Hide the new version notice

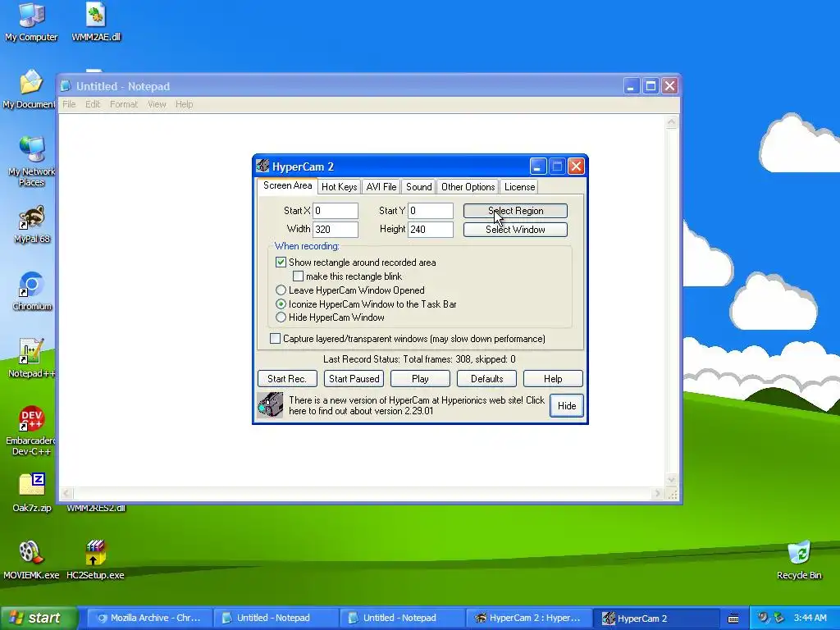point(566,405)
